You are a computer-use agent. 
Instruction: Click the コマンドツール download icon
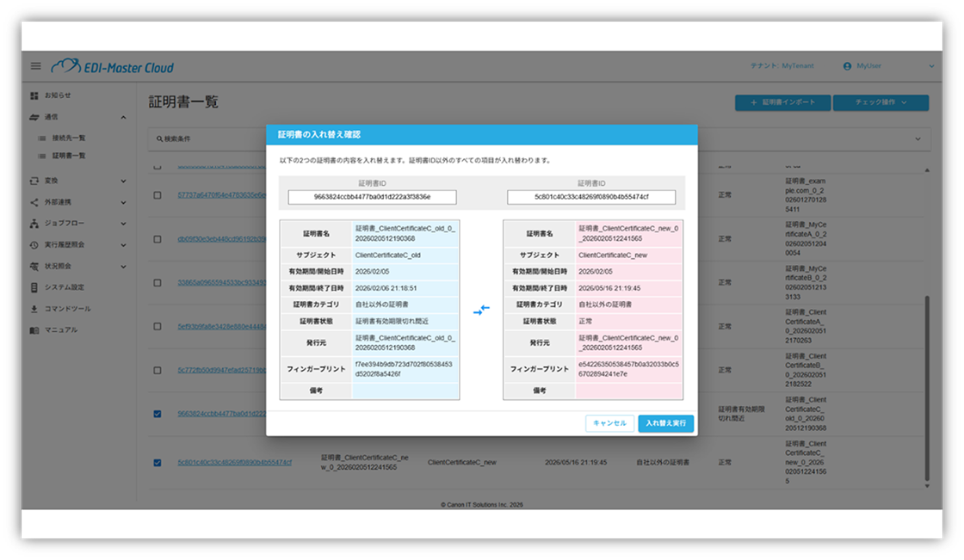(34, 309)
